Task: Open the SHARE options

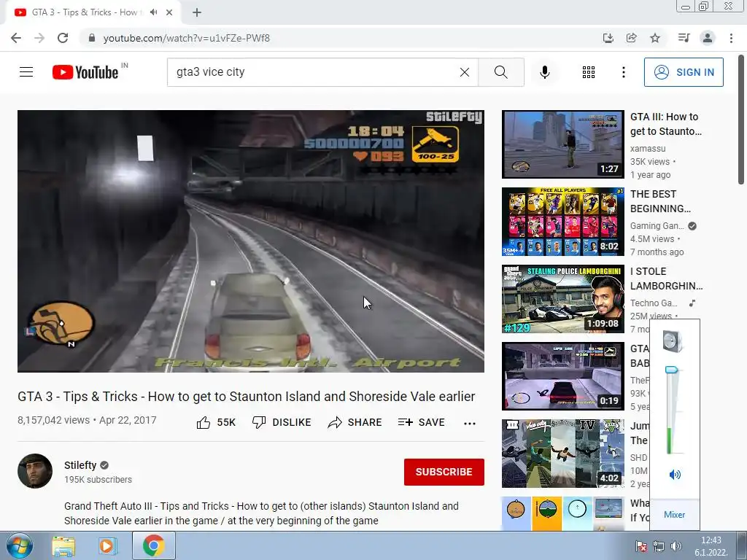Action: 355,422
